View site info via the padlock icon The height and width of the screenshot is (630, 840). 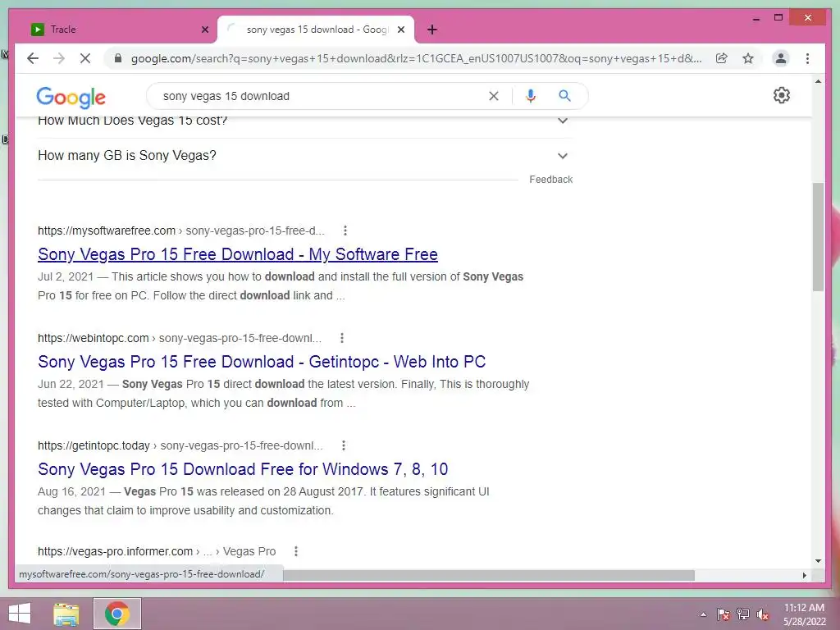118,58
